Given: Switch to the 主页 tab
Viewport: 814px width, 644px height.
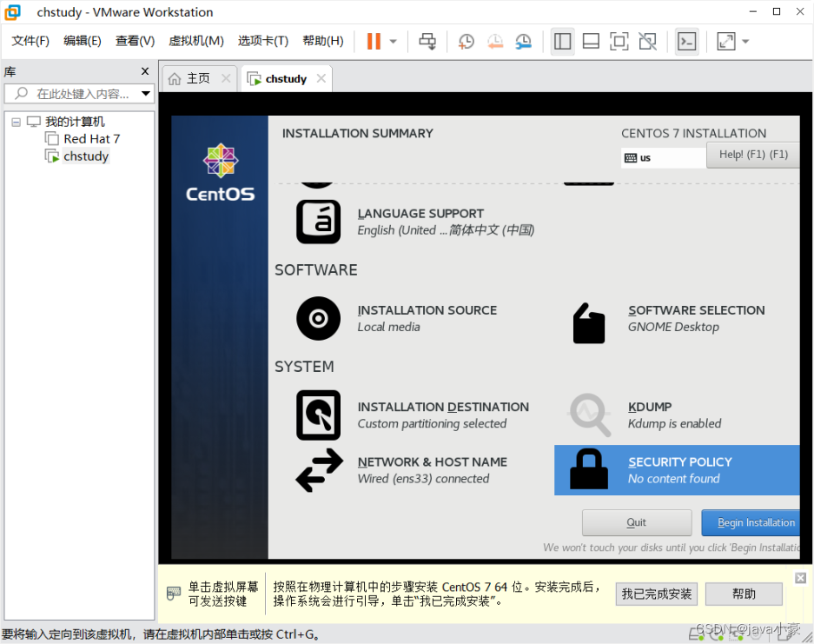Looking at the screenshot, I should [x=198, y=78].
